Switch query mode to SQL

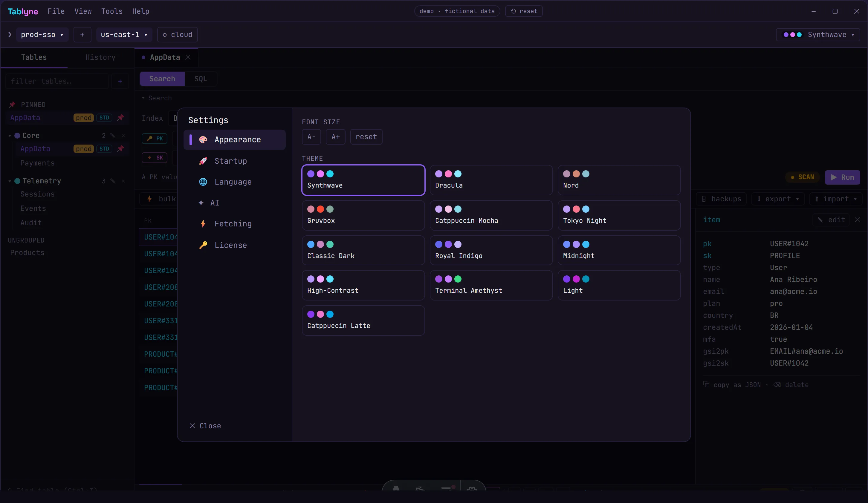click(x=201, y=79)
